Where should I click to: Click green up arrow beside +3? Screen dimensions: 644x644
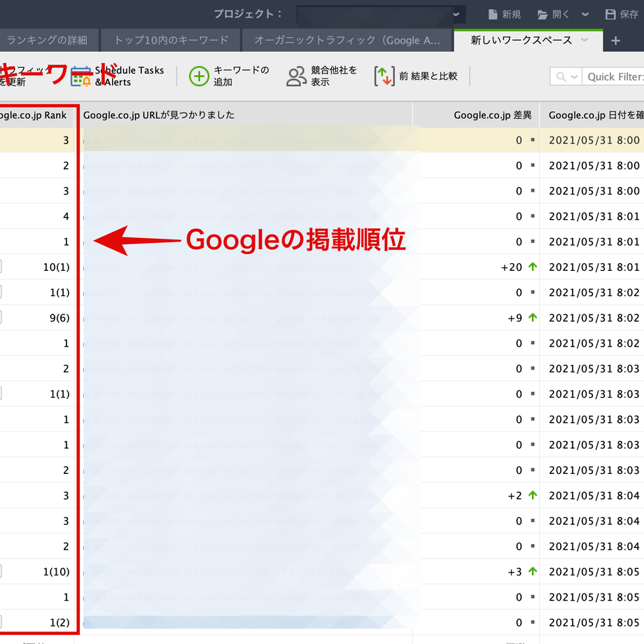click(533, 571)
